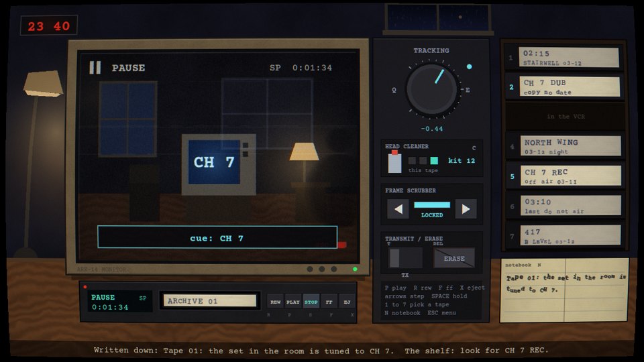644x362 pixels.
Task: Eject the tape with the EJ button
Action: (347, 302)
